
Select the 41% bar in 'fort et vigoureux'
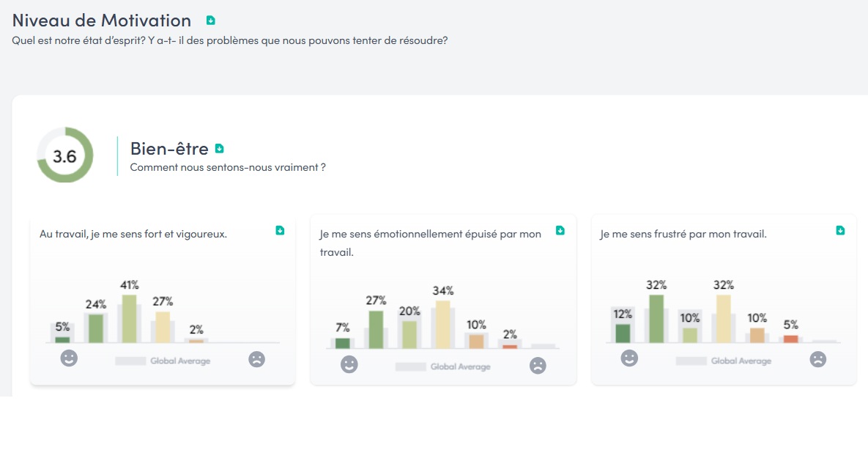pos(130,318)
